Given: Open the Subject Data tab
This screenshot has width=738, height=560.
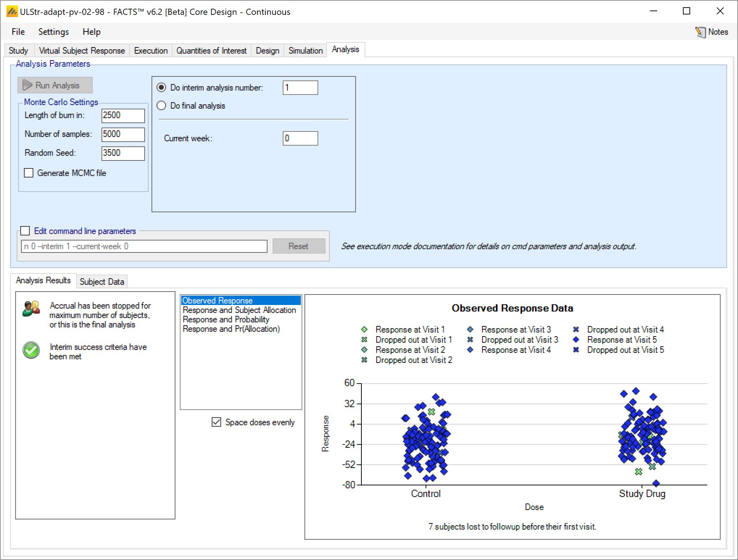Looking at the screenshot, I should (101, 282).
